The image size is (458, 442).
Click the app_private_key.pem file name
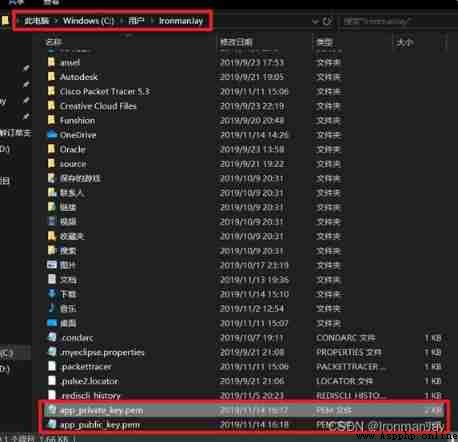tap(101, 410)
